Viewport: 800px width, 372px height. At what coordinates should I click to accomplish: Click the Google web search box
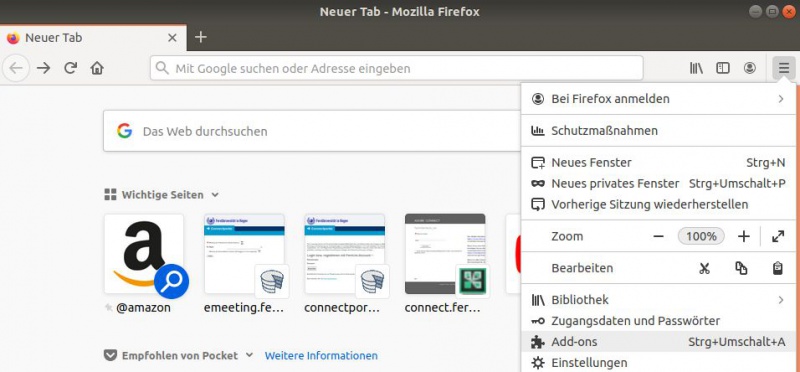(312, 131)
